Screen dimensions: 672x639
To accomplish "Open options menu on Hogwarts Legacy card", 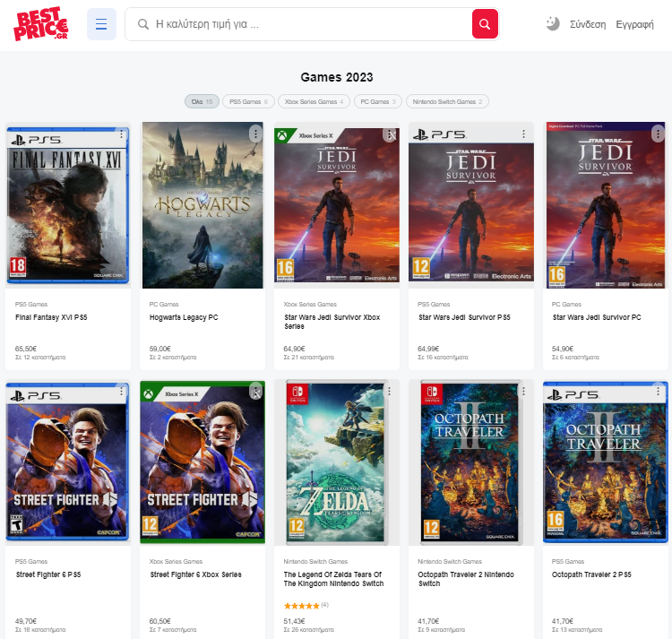I will coord(255,134).
